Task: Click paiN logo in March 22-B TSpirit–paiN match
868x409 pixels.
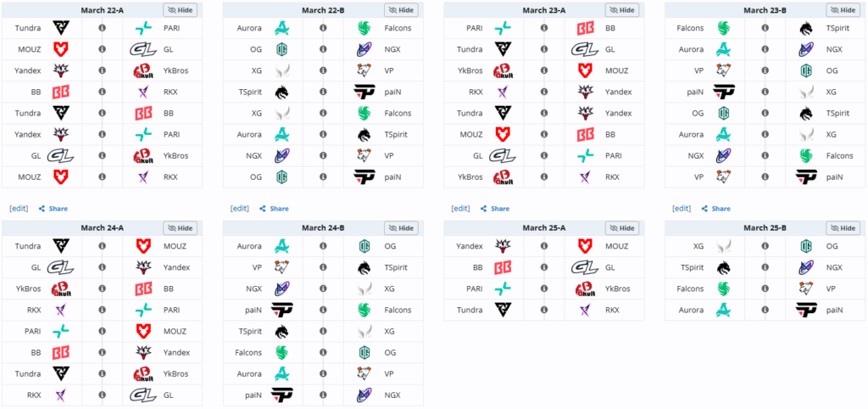Action: (x=364, y=91)
